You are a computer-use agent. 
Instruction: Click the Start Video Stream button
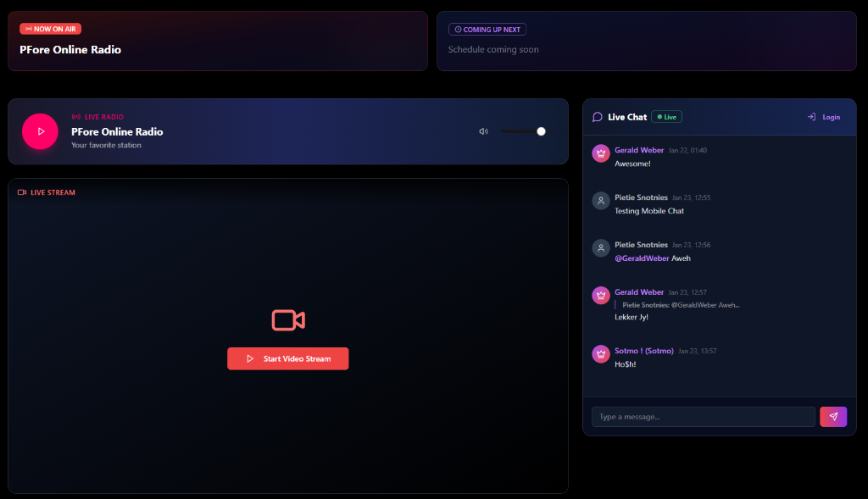point(288,358)
